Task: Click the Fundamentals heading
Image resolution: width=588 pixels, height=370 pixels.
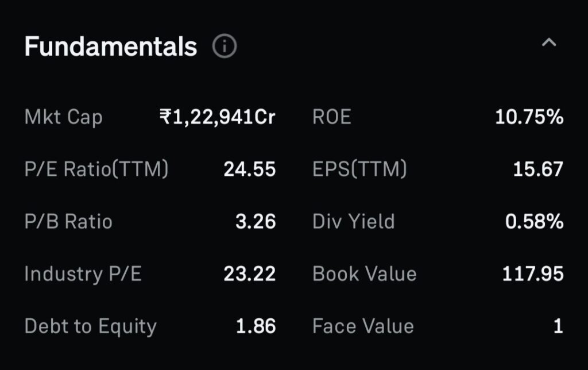Action: [x=111, y=47]
